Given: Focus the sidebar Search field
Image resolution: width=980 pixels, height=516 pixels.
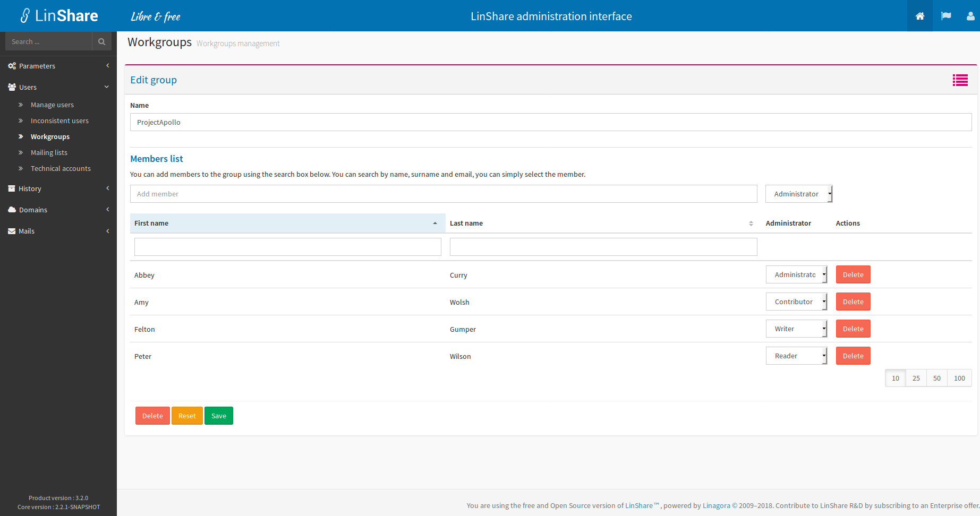Looking at the screenshot, I should click(49, 41).
